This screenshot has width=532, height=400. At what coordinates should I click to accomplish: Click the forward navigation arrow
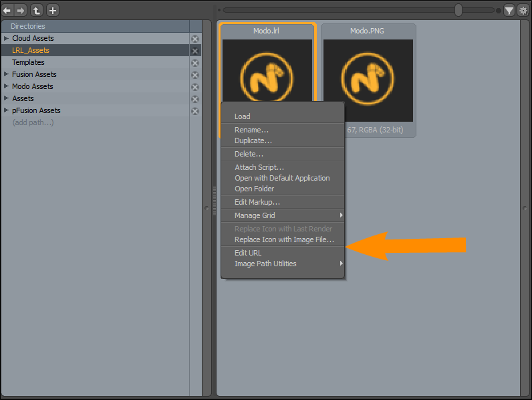(21, 10)
